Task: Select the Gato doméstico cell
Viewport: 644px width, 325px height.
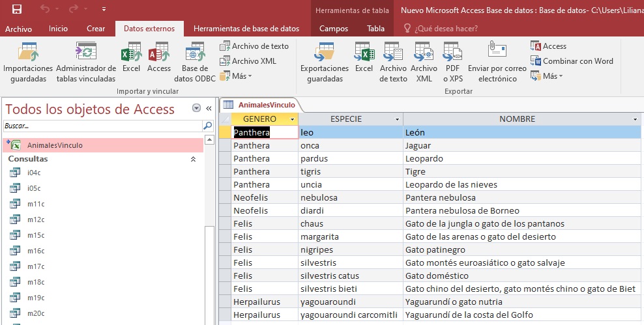Action: coord(522,276)
